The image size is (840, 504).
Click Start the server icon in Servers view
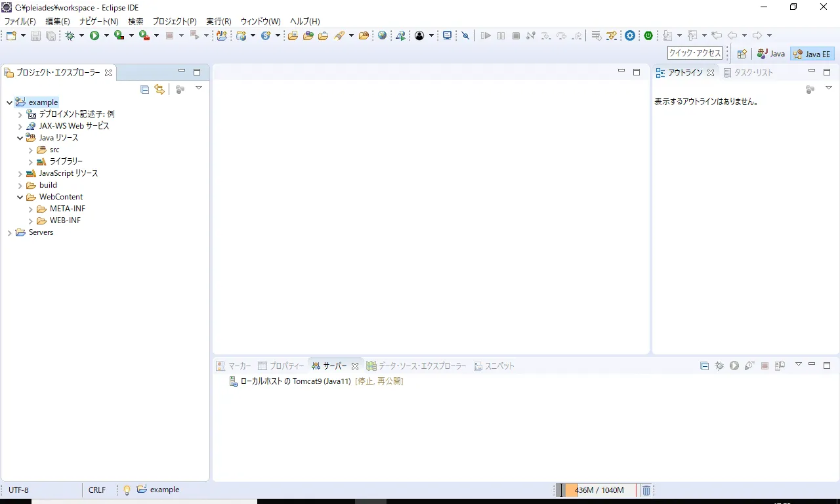[x=734, y=366]
